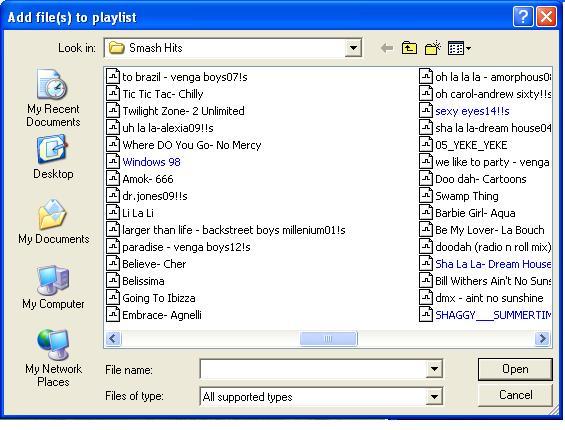Select file 'Li La Li'
Screen dimensions: 565x430
[x=130, y=213]
